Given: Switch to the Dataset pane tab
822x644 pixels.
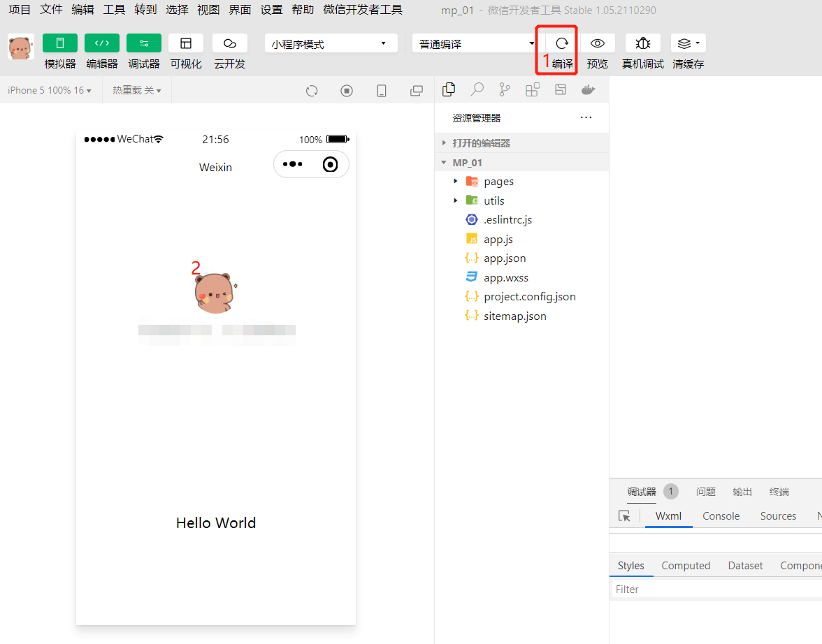Looking at the screenshot, I should tap(745, 566).
